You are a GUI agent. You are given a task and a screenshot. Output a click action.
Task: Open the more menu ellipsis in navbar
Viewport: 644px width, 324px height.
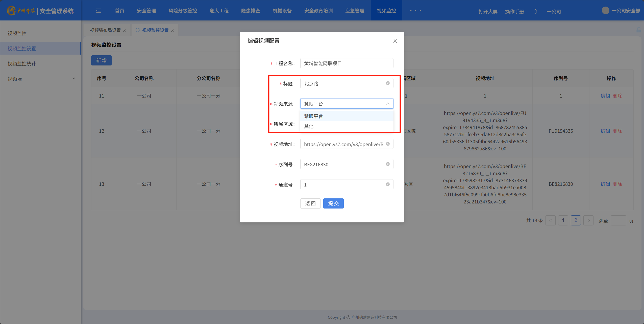415,11
